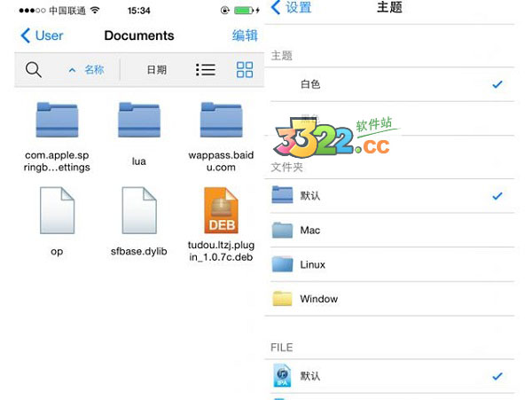Click the checkmark on FILE 默认 row
The height and width of the screenshot is (400, 532).
click(497, 376)
